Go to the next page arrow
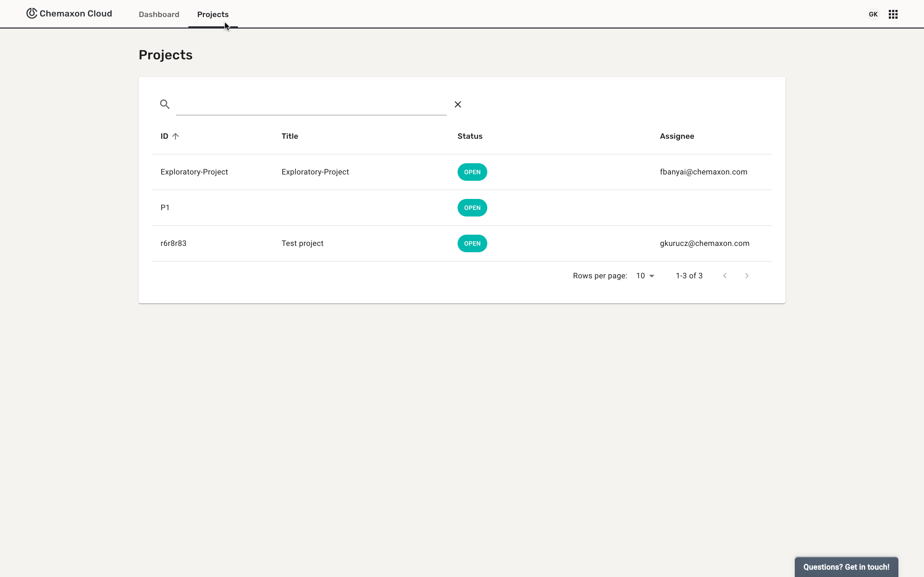Image resolution: width=924 pixels, height=577 pixels. tap(746, 276)
